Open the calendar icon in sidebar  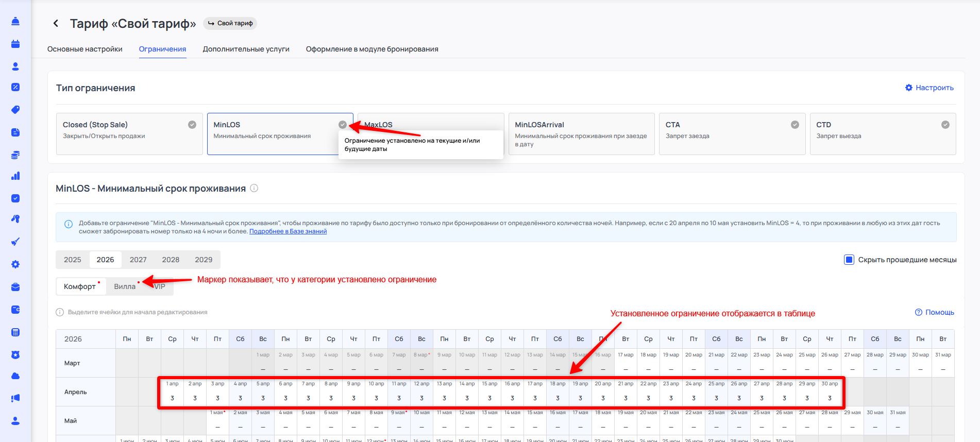pyautogui.click(x=15, y=44)
